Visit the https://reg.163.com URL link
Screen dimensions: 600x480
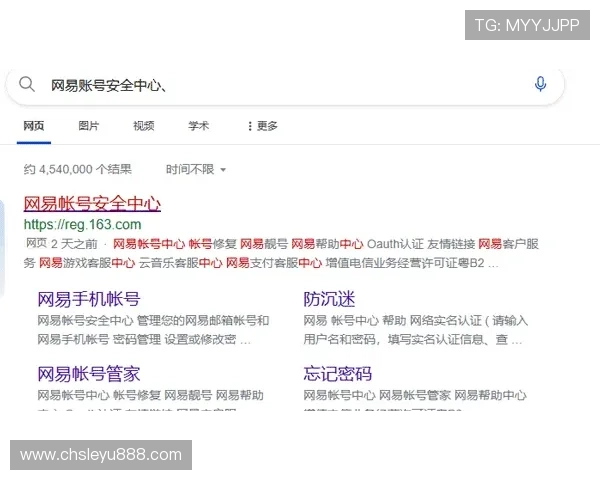pyautogui.click(x=82, y=224)
